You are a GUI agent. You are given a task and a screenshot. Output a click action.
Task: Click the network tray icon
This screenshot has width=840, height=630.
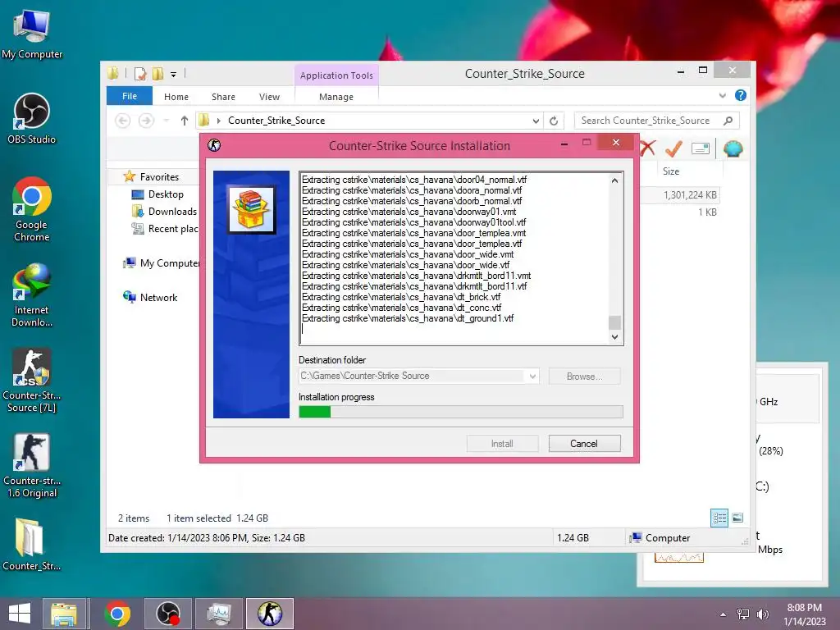point(743,614)
